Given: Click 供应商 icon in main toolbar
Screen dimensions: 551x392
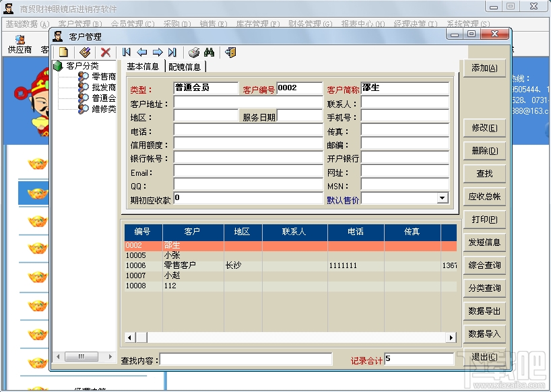Looking at the screenshot, I should coord(20,44).
